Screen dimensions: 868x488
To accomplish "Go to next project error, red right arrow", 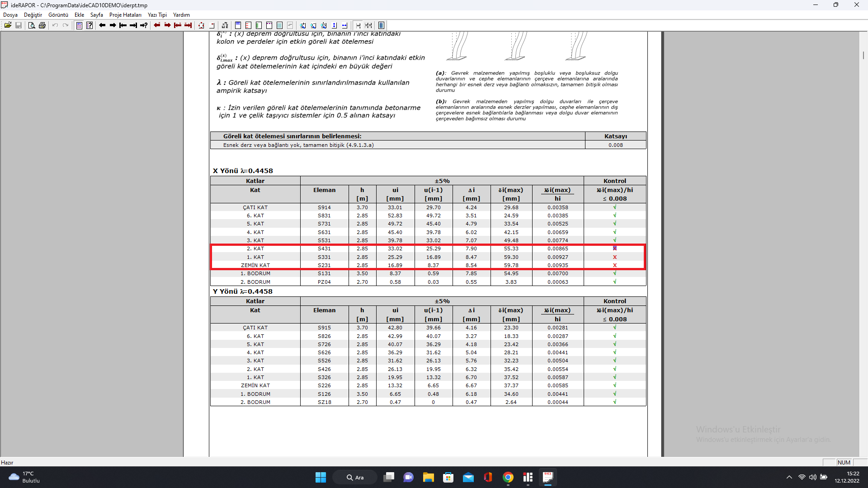I will [x=167, y=25].
